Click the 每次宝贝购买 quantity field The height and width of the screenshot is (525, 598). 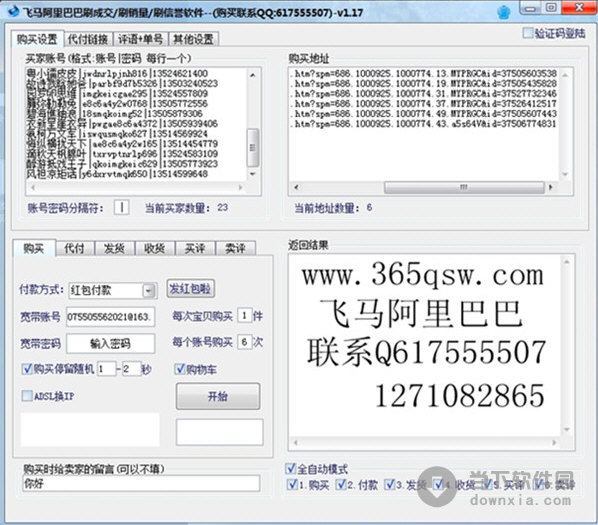tap(244, 316)
